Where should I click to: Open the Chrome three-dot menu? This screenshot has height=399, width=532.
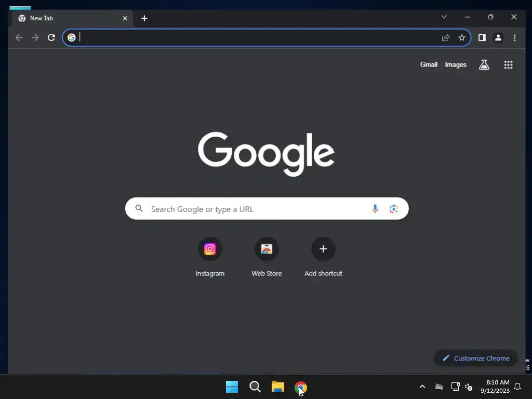coord(515,37)
